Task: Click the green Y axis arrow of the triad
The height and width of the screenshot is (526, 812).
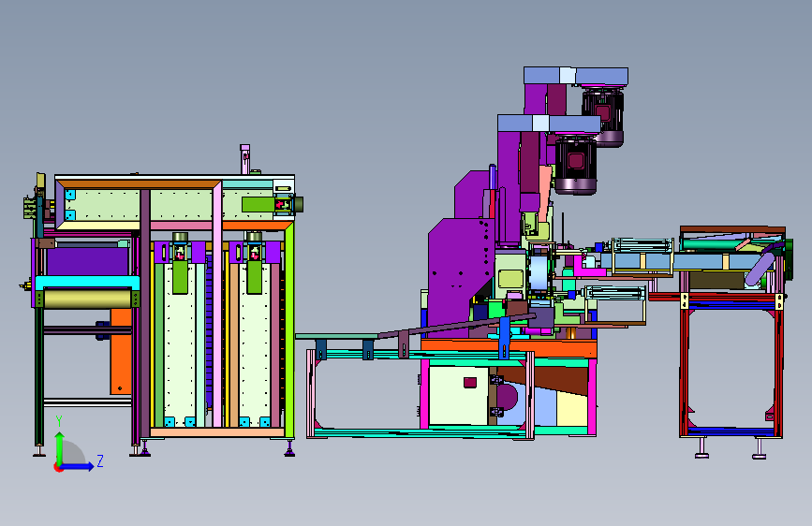Action: pos(60,448)
